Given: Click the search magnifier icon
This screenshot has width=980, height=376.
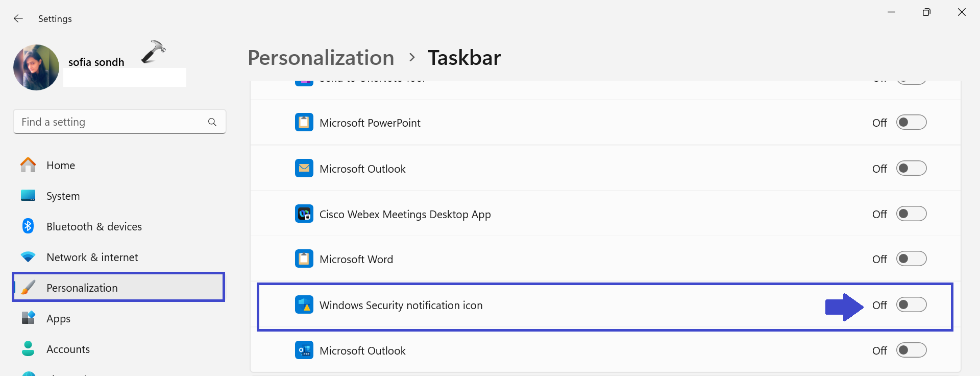Looking at the screenshot, I should pos(212,122).
